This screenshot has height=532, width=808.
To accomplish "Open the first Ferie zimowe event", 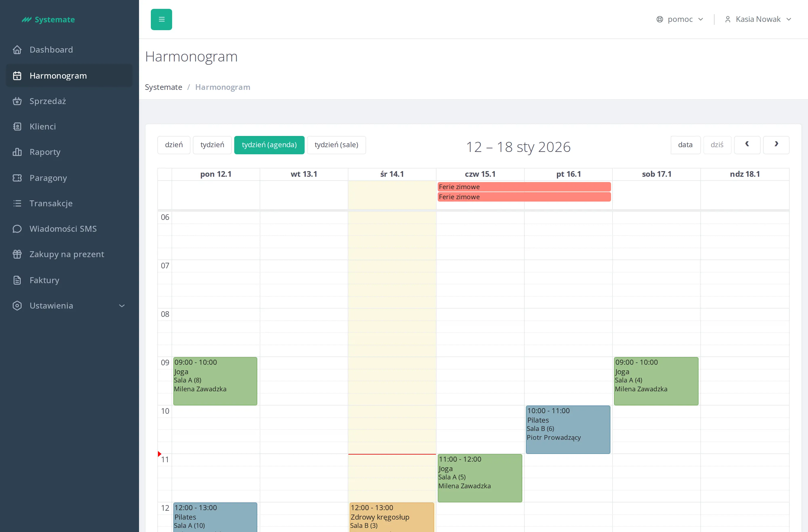I will point(524,187).
